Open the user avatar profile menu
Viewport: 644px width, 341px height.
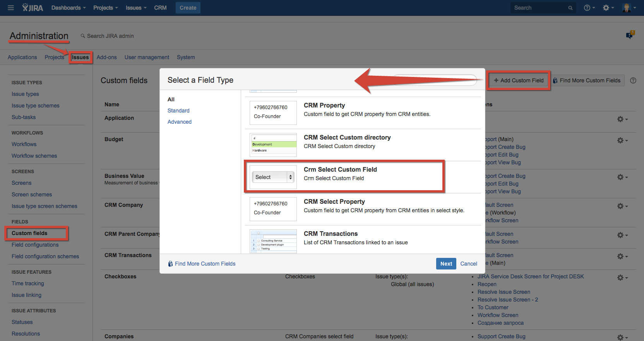tap(629, 8)
